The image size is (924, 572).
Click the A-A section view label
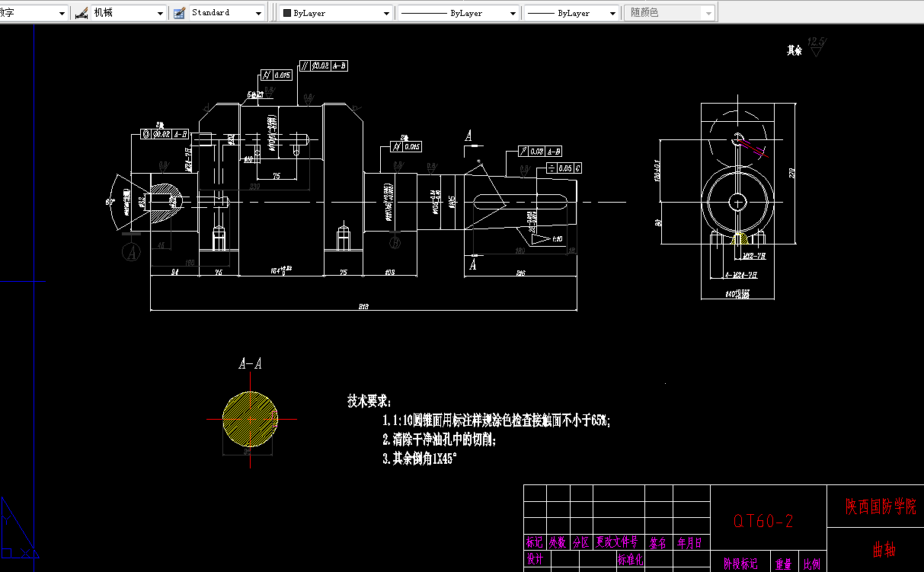point(249,363)
